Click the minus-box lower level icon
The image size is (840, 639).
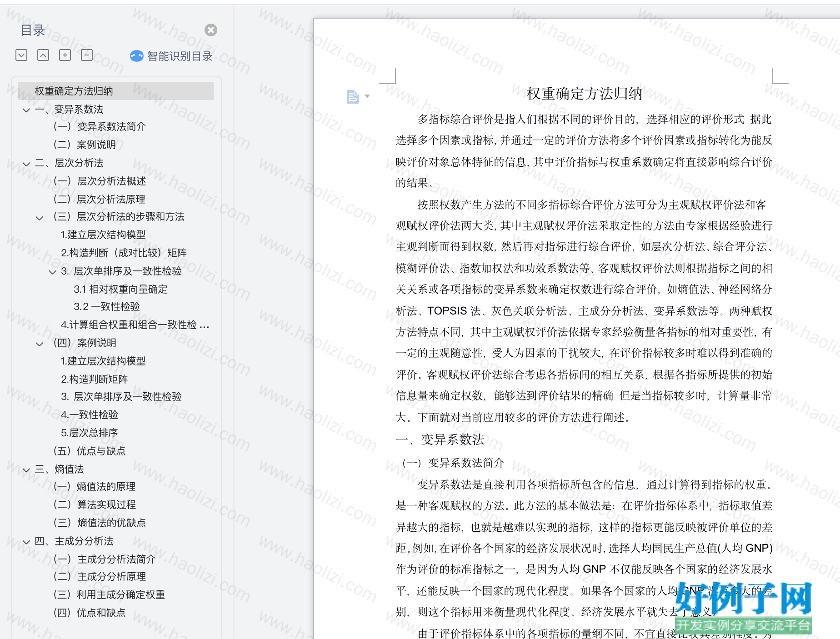tap(87, 55)
